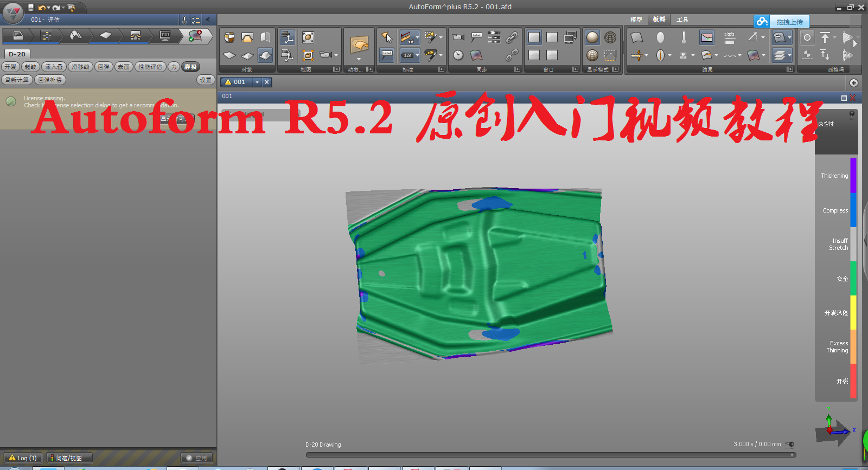The width and height of the screenshot is (868, 470).
Task: Go to the part import stage (car door icon)
Action: (x=18, y=36)
